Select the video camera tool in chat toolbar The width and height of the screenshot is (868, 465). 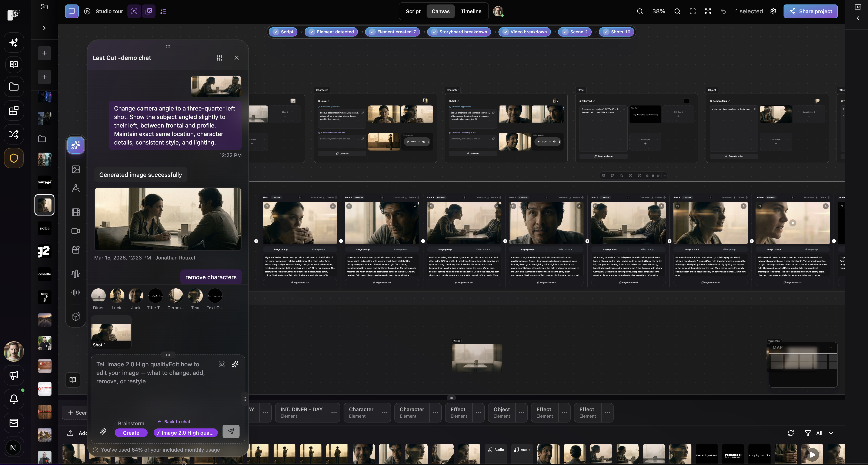pyautogui.click(x=76, y=231)
